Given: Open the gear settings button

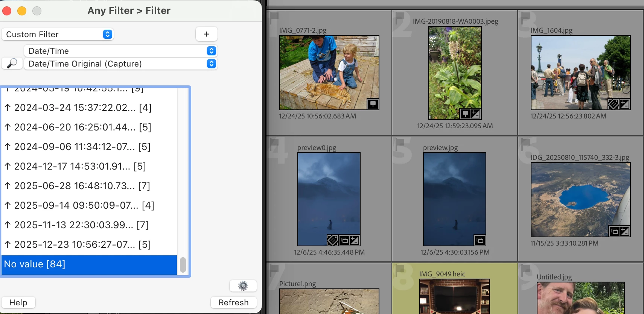Looking at the screenshot, I should [243, 286].
